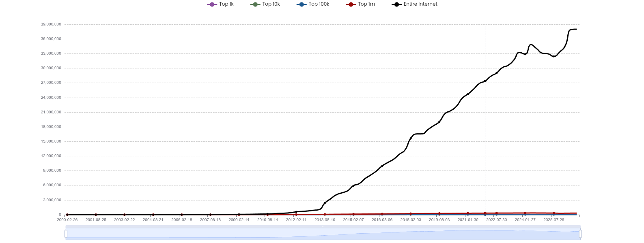Hide the Entire Internet series legend
The height and width of the screenshot is (243, 644).
[x=414, y=4]
